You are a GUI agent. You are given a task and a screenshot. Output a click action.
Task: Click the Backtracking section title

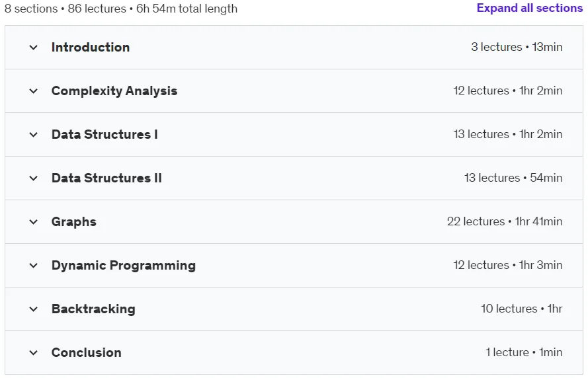point(93,309)
